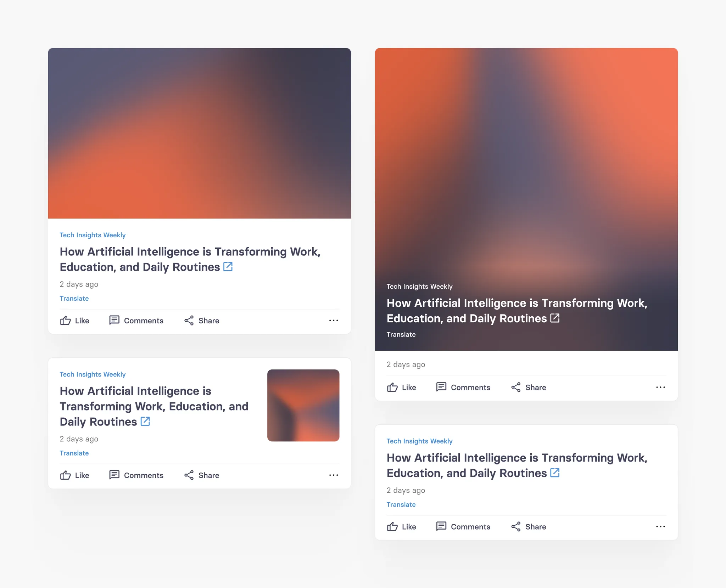Open Tech Insights Weekly source on thumbnail card

(x=93, y=374)
